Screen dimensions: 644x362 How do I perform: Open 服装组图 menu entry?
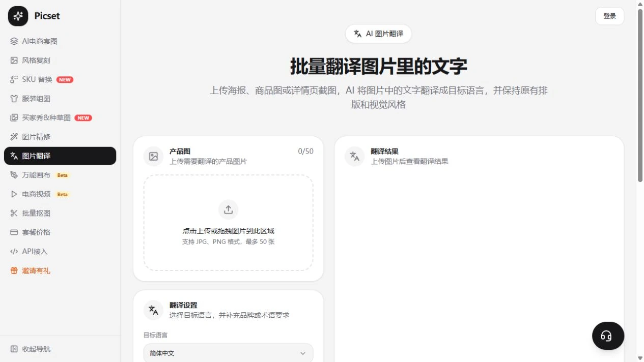pyautogui.click(x=60, y=99)
